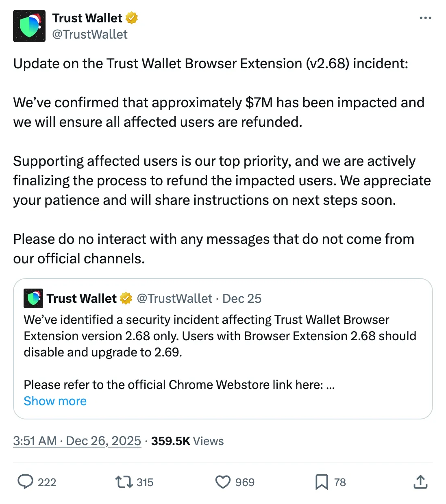Screen dimensions: 446x504
Task: Click the small avatar in quoted tweet
Action: coord(33,298)
